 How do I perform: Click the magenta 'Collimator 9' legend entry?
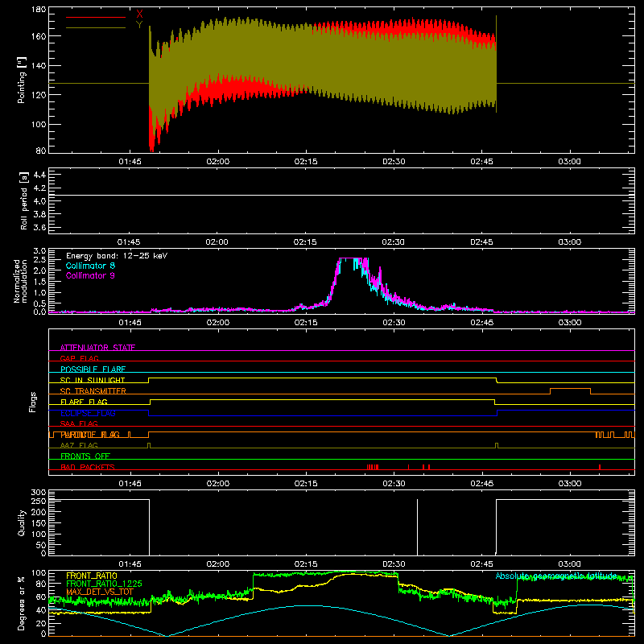(x=90, y=275)
